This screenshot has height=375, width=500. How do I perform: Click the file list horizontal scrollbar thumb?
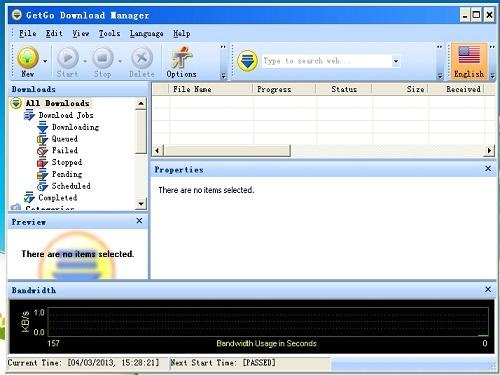pos(227,150)
